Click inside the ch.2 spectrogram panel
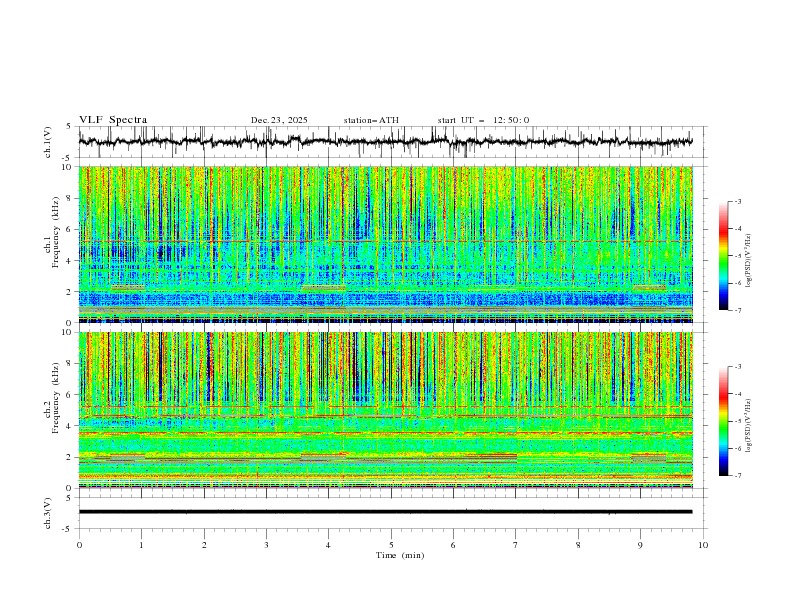Viewport: 792px width, 612px height. 386,410
